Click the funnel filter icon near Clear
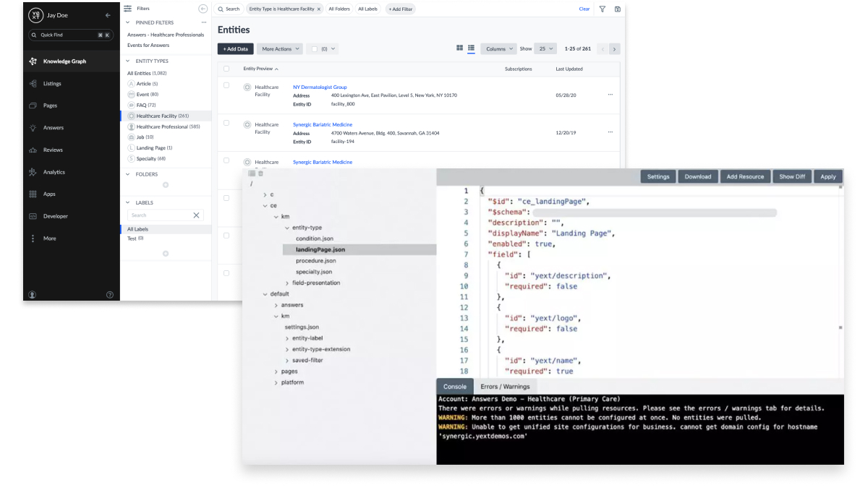This screenshot has height=490, width=868. click(x=602, y=9)
